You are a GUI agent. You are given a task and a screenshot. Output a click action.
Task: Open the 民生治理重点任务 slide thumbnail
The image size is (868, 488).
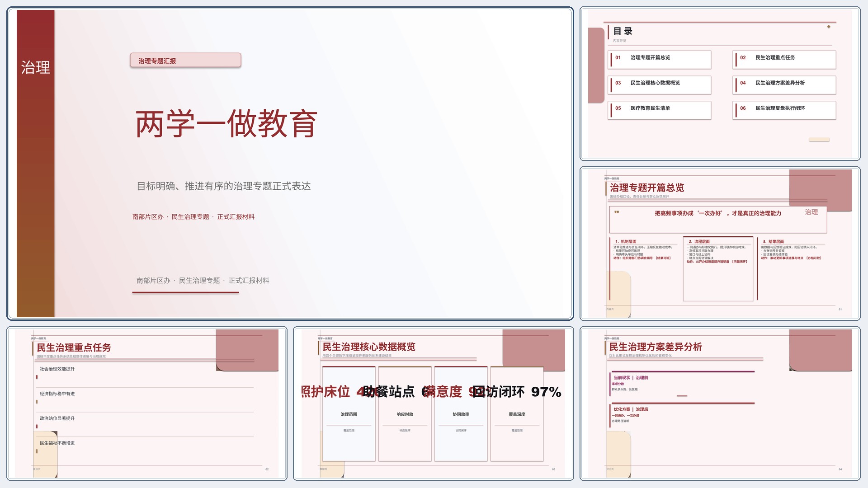(x=147, y=404)
